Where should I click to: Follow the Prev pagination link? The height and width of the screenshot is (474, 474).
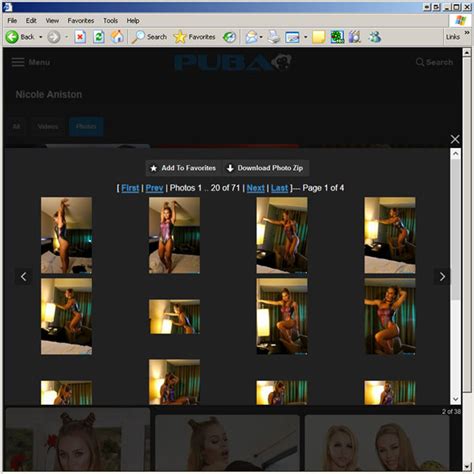154,188
